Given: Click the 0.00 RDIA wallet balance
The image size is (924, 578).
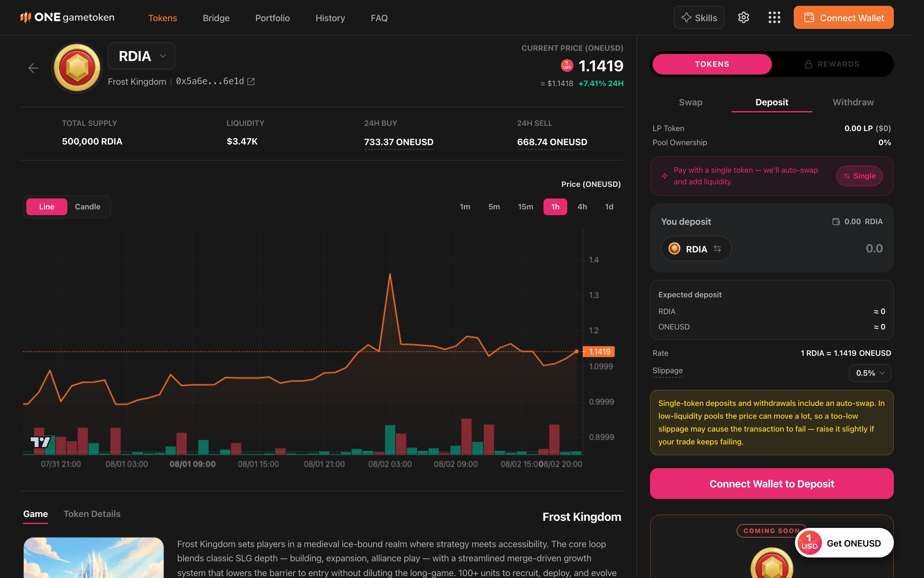Looking at the screenshot, I should coord(863,222).
